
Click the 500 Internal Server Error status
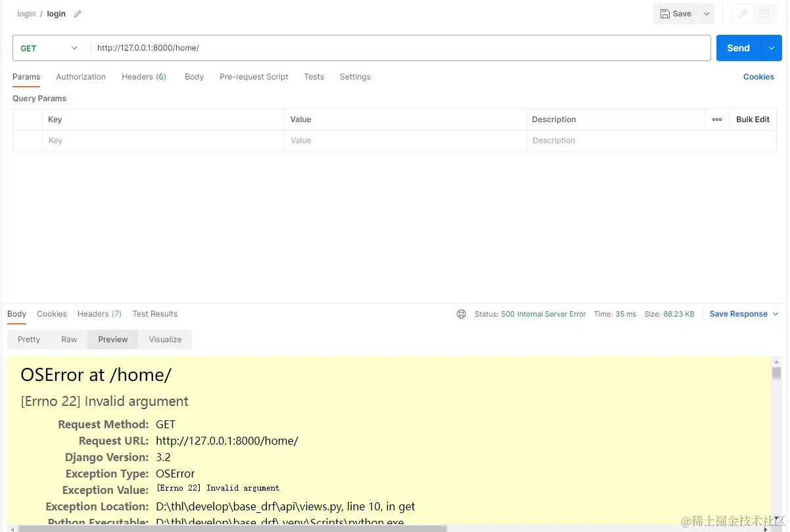(x=544, y=314)
